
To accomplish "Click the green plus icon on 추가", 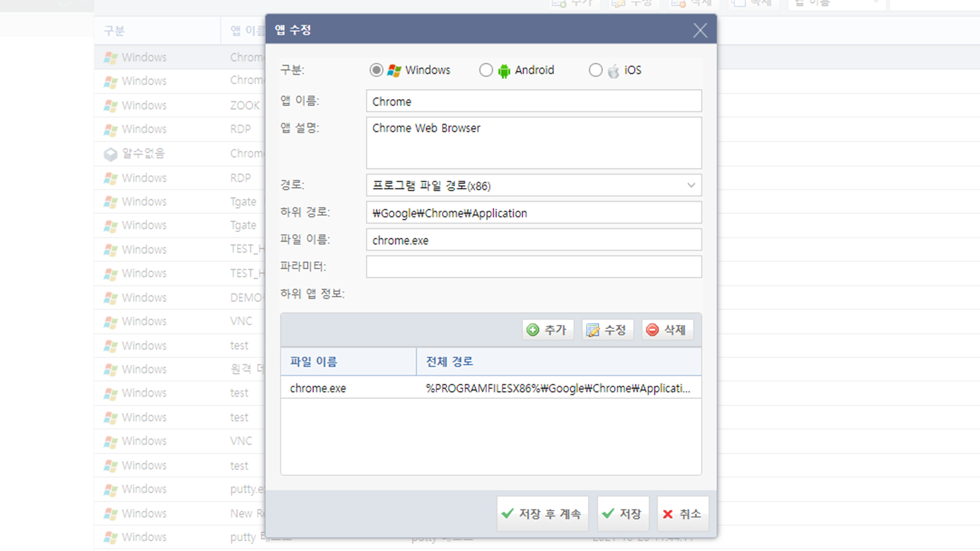I will coord(533,330).
